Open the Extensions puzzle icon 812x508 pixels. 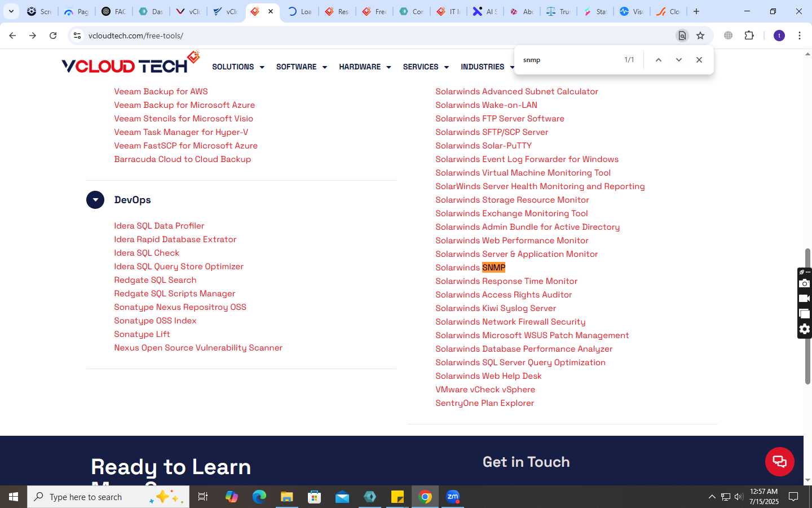click(x=749, y=36)
